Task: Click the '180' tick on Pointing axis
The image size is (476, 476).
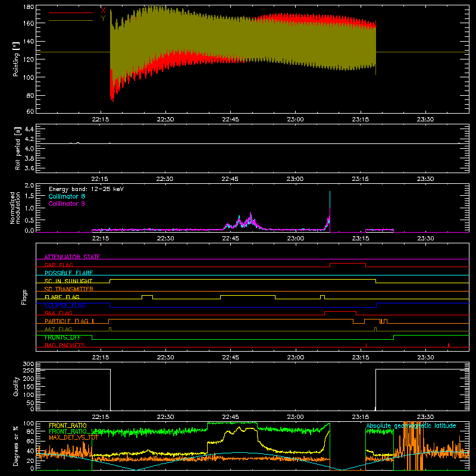Action: click(x=29, y=7)
